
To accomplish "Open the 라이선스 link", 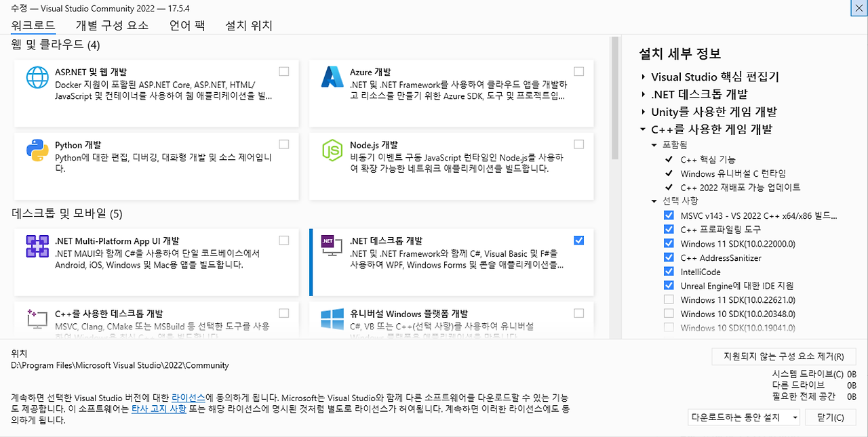I will [x=189, y=398].
